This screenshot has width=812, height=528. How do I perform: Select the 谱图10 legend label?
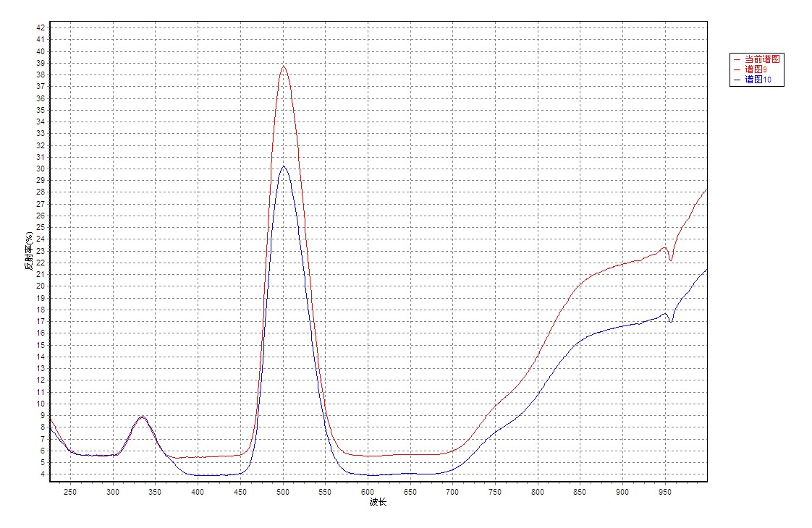(x=758, y=80)
